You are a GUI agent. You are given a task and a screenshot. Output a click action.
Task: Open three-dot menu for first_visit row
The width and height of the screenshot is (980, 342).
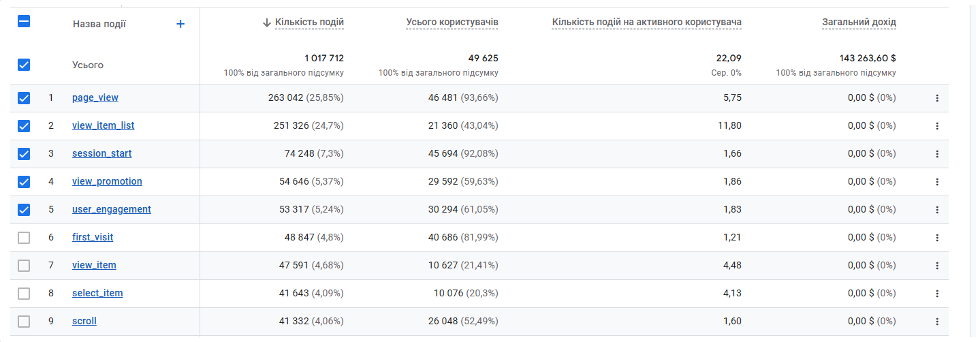937,238
